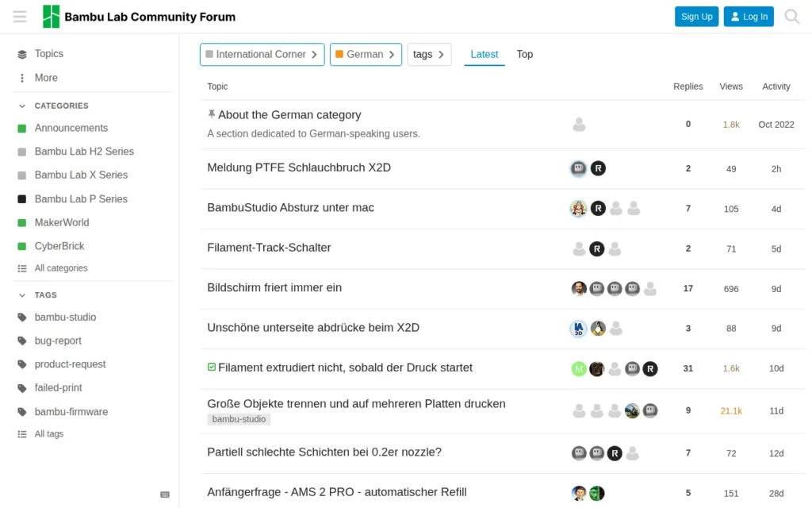Click the green avatar on Anfängerfrage row

[x=596, y=494]
